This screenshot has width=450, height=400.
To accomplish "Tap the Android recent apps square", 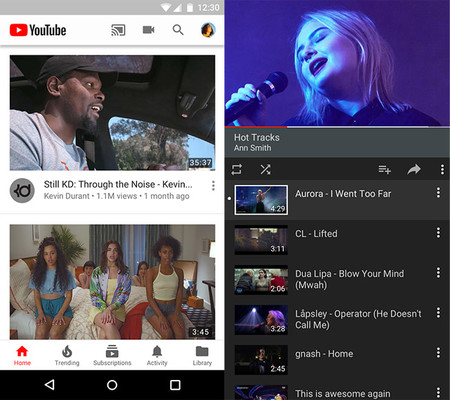I will [x=175, y=385].
